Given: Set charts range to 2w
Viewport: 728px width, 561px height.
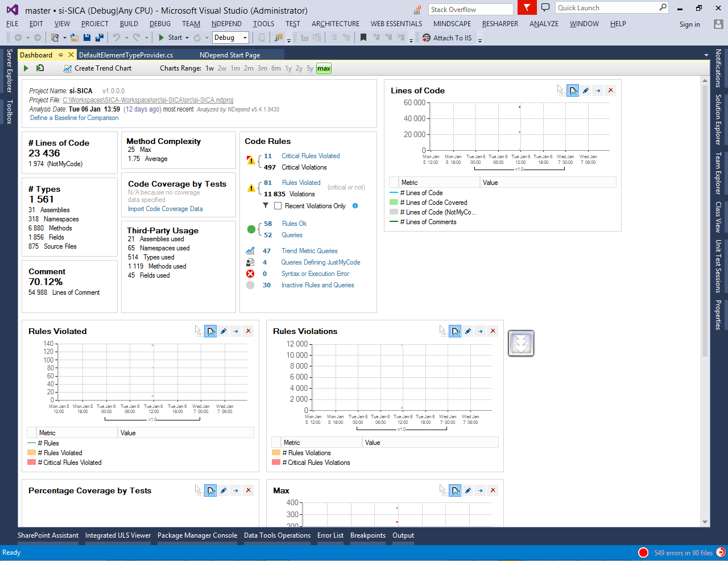Looking at the screenshot, I should [222, 68].
